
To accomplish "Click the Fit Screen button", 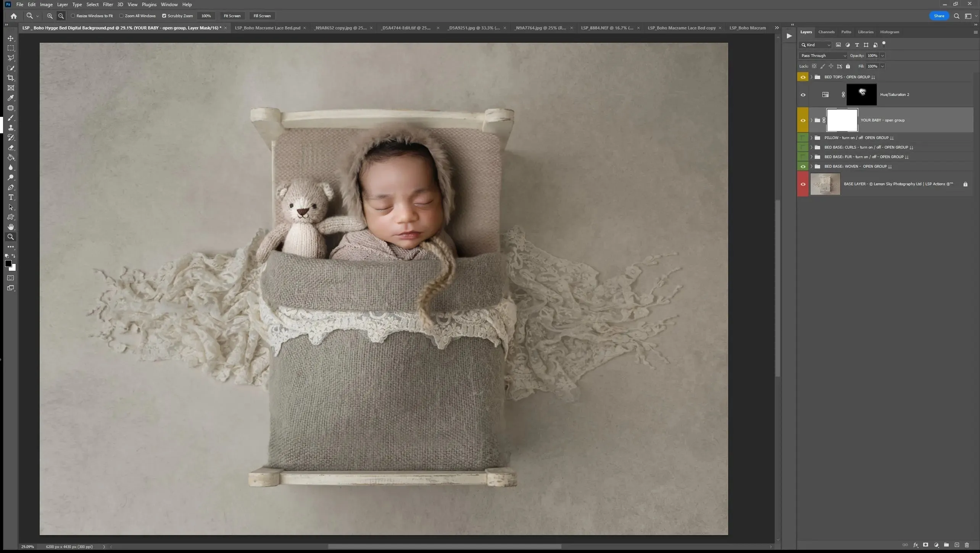I will click(x=232, y=16).
